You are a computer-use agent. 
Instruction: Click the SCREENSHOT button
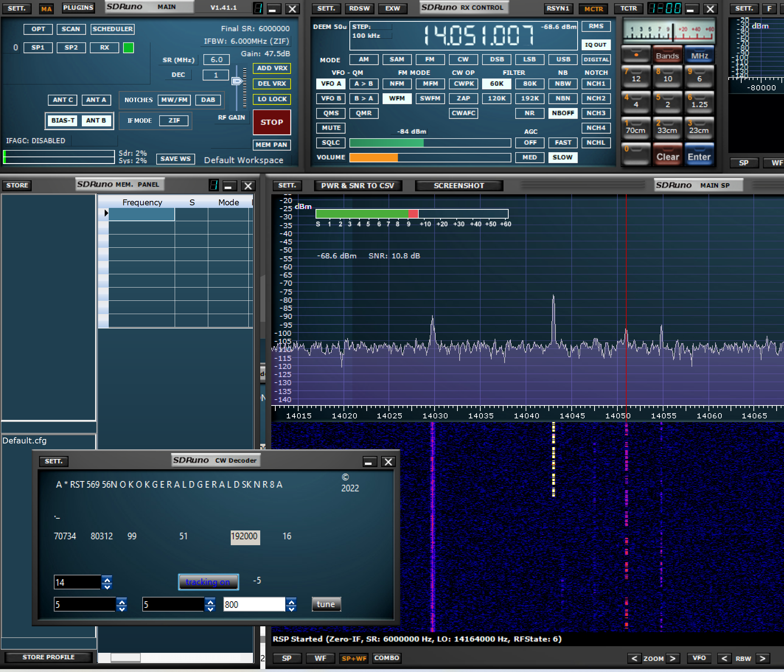(459, 185)
